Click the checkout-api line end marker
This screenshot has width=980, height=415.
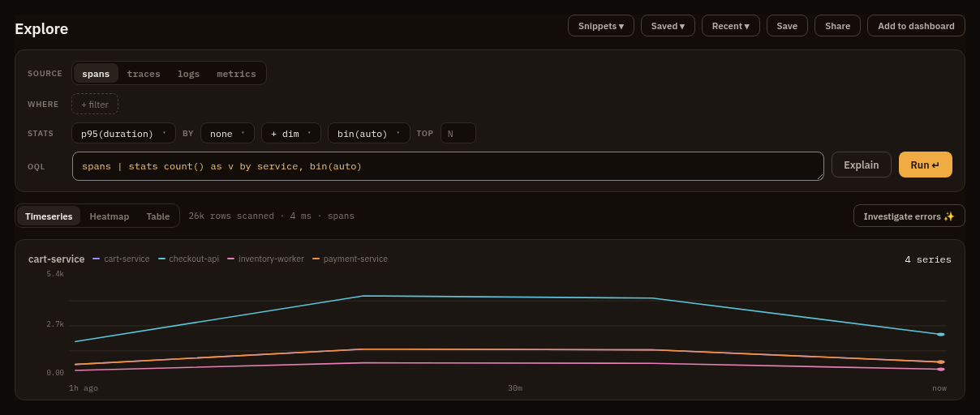941,334
